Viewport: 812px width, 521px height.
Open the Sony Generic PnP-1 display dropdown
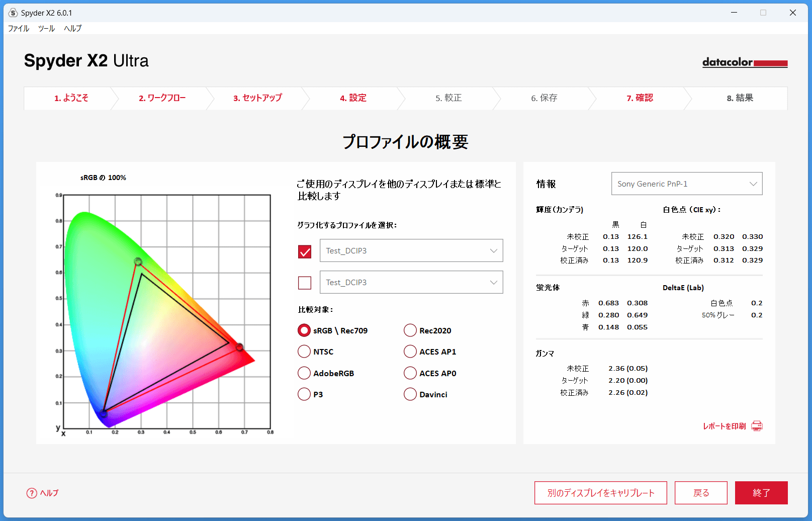click(687, 184)
